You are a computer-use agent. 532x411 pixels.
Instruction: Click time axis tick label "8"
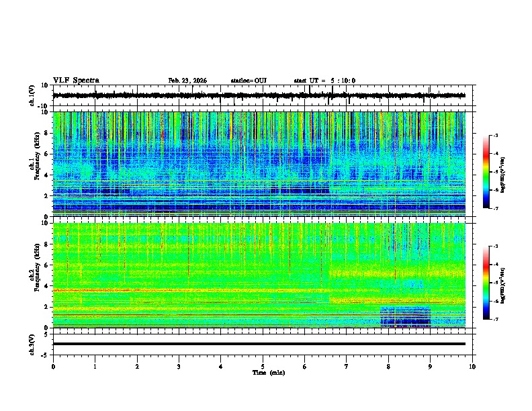(x=388, y=367)
